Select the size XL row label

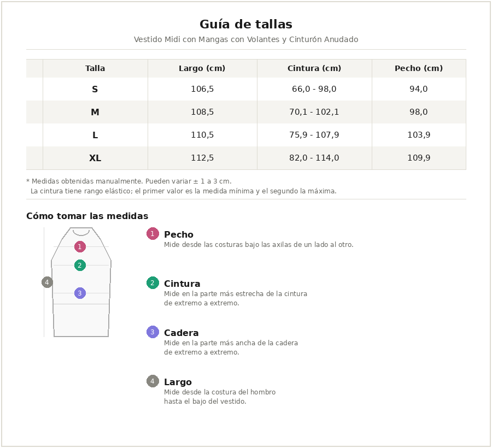[x=95, y=158]
